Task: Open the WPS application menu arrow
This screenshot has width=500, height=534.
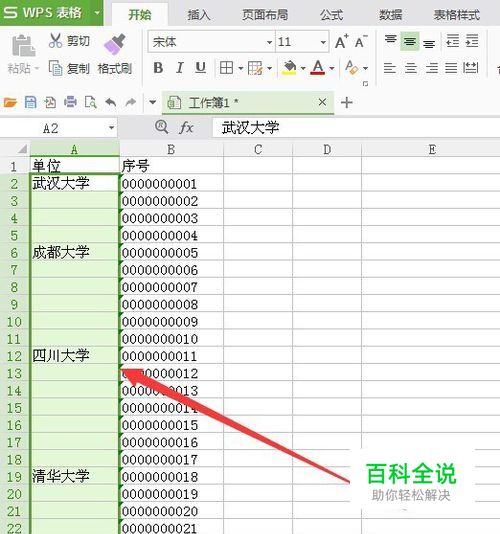Action: 97,13
